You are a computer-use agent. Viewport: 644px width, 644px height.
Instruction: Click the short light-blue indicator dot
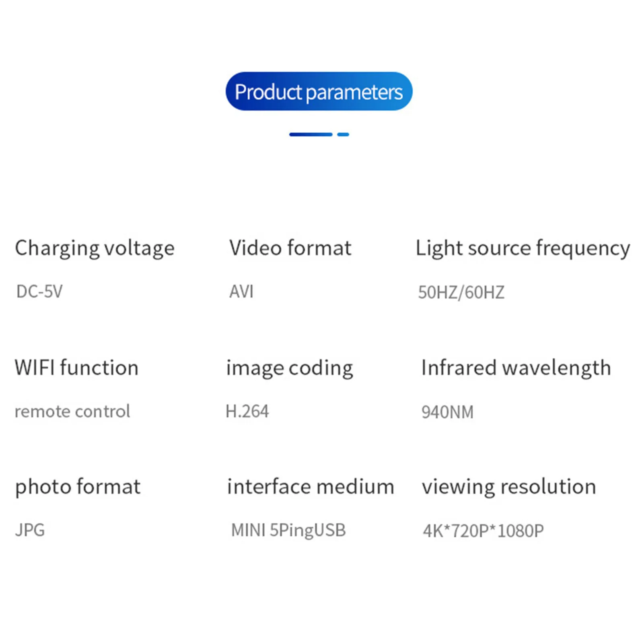pos(343,134)
